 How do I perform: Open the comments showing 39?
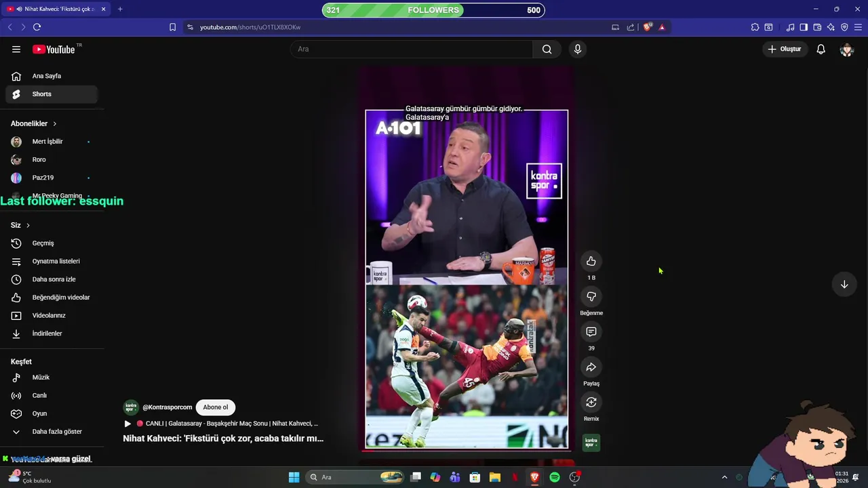tap(591, 332)
